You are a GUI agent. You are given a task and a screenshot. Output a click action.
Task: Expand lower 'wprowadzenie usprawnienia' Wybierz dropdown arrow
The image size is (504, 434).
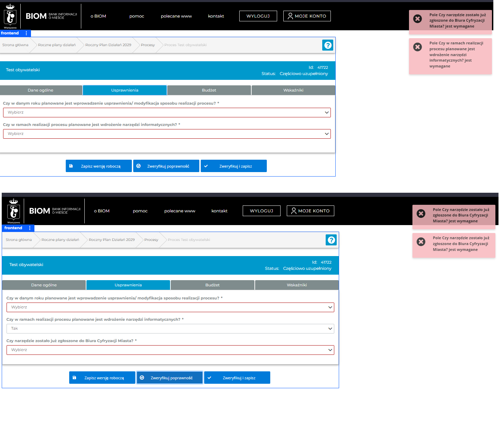tap(330, 307)
